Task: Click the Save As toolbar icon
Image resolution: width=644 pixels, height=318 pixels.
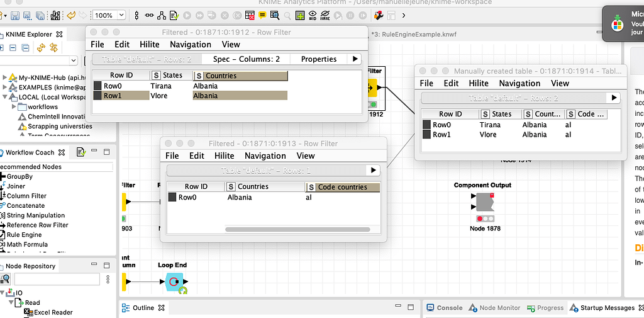Action: [x=28, y=16]
